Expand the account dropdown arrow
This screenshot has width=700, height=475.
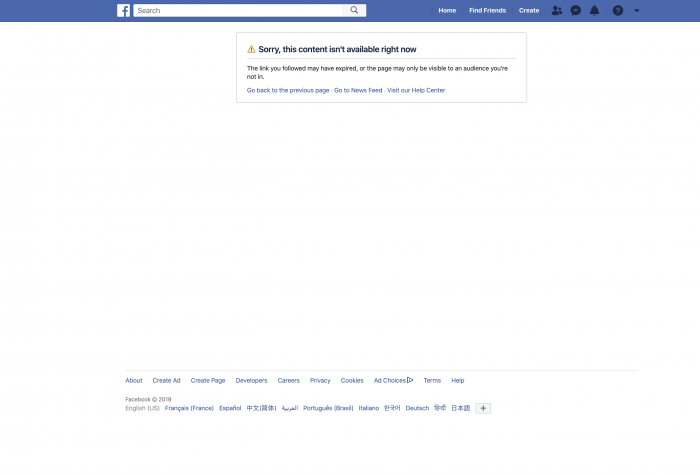(637, 10)
